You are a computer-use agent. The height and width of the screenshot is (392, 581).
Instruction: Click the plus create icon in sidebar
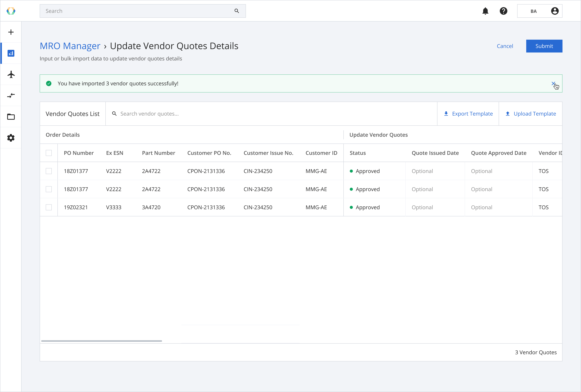click(x=11, y=32)
